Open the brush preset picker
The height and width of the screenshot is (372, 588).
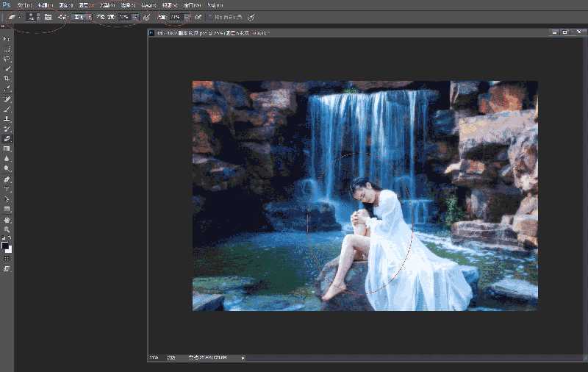tap(32, 16)
